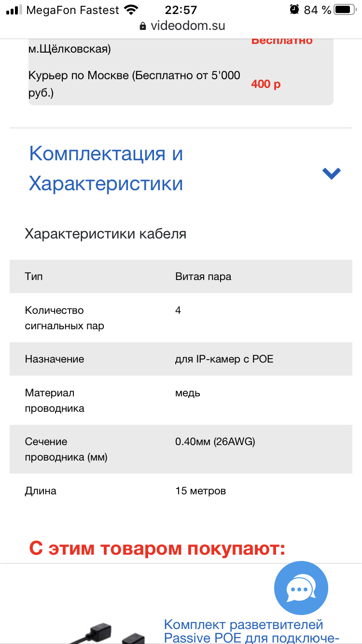Click the 400 р courier price
Screen dimensions: 362x644
pyautogui.click(x=265, y=84)
